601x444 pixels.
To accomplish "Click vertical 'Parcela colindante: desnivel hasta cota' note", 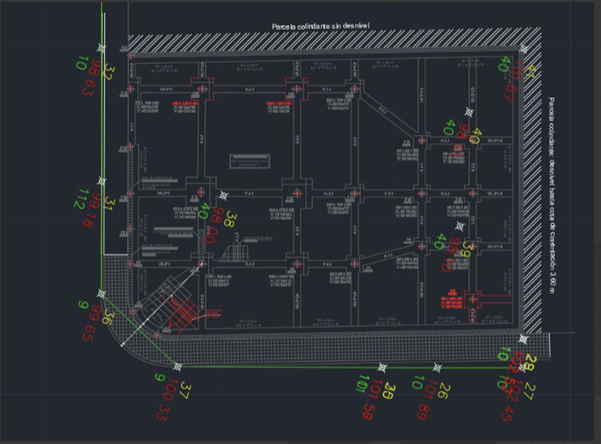I will pos(552,196).
